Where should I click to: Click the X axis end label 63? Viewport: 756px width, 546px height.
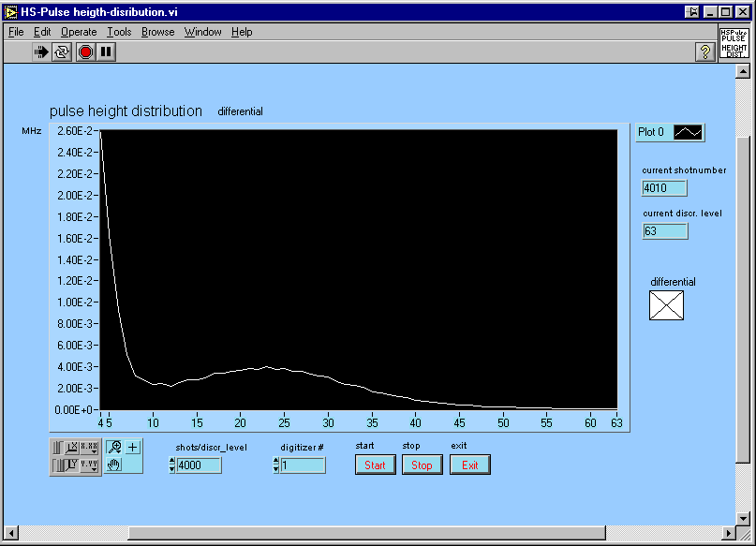point(616,423)
